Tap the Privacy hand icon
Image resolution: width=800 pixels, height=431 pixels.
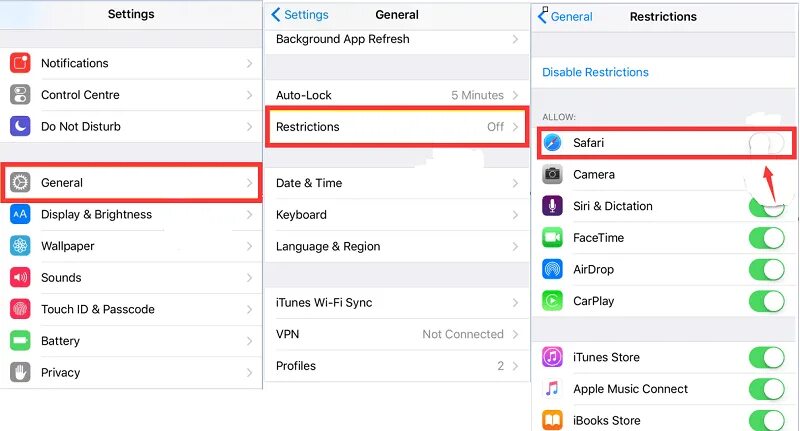20,372
